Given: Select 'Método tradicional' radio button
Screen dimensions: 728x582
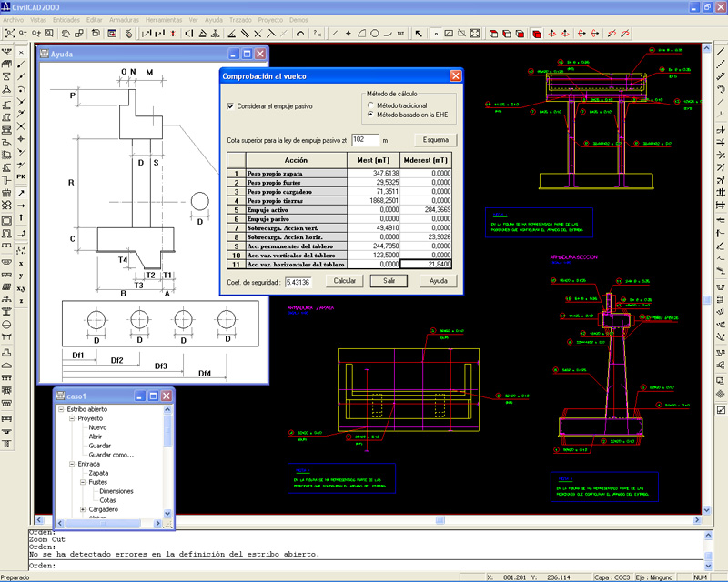Looking at the screenshot, I should click(x=370, y=105).
